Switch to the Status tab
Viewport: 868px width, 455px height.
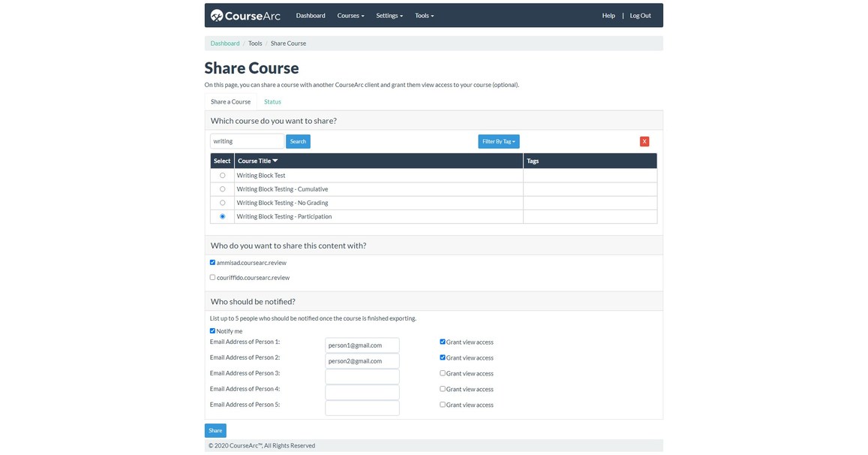273,101
